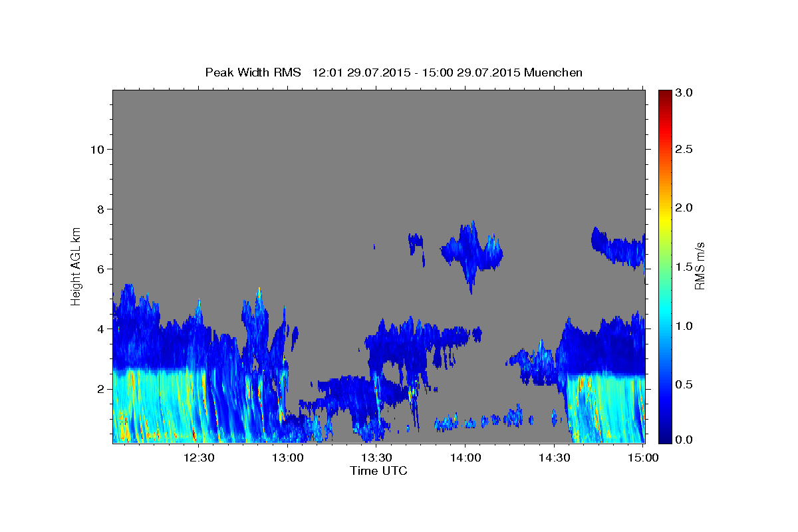This screenshot has width=798, height=532.
Task: Click the 'Height AGL km' axis label
Action: coord(76,265)
